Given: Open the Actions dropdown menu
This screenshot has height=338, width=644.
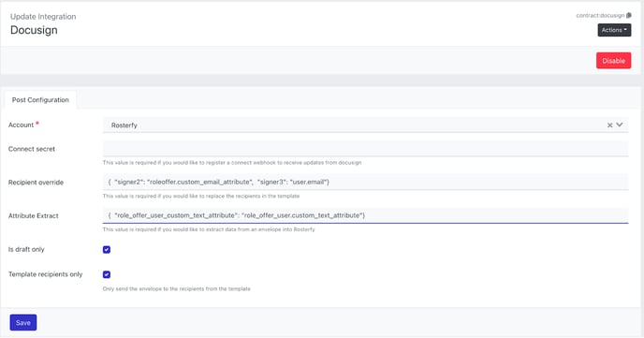Looking at the screenshot, I should click(614, 30).
